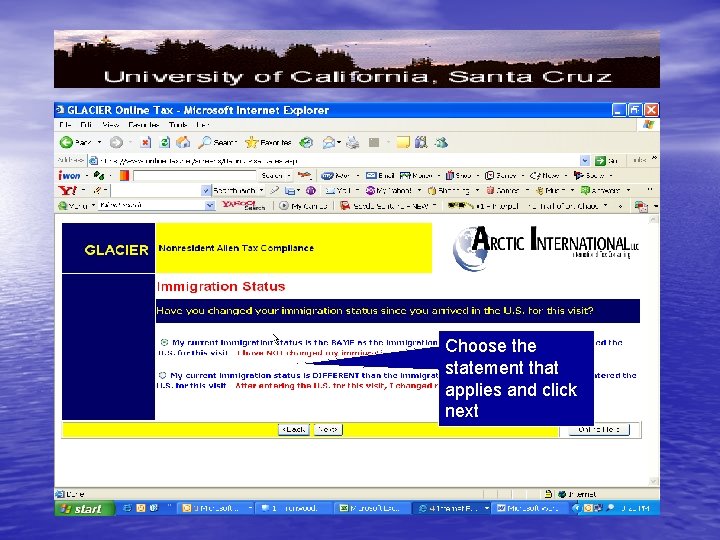Click the green Back arrow icon
The image size is (720, 540).
click(67, 142)
